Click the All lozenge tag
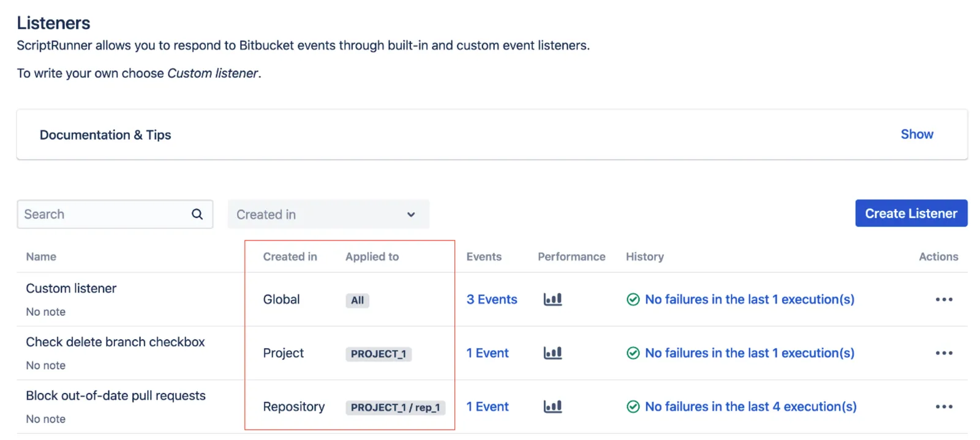This screenshot has height=440, width=980. click(x=357, y=300)
